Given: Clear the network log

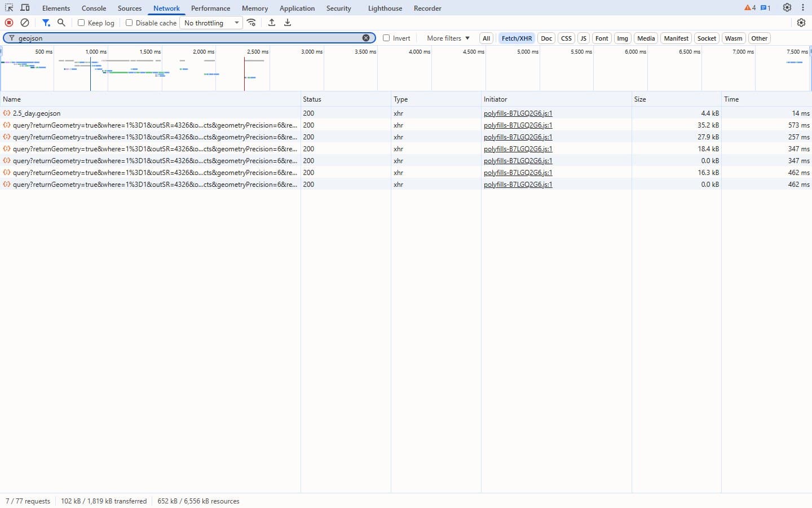Looking at the screenshot, I should [25, 23].
